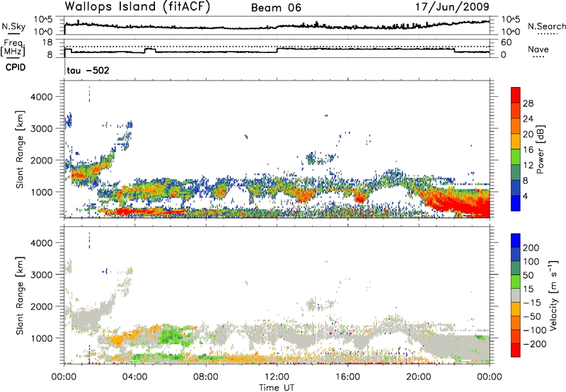The height and width of the screenshot is (392, 566).
Task: Click the '08:00' time axis label
Action: tap(206, 377)
